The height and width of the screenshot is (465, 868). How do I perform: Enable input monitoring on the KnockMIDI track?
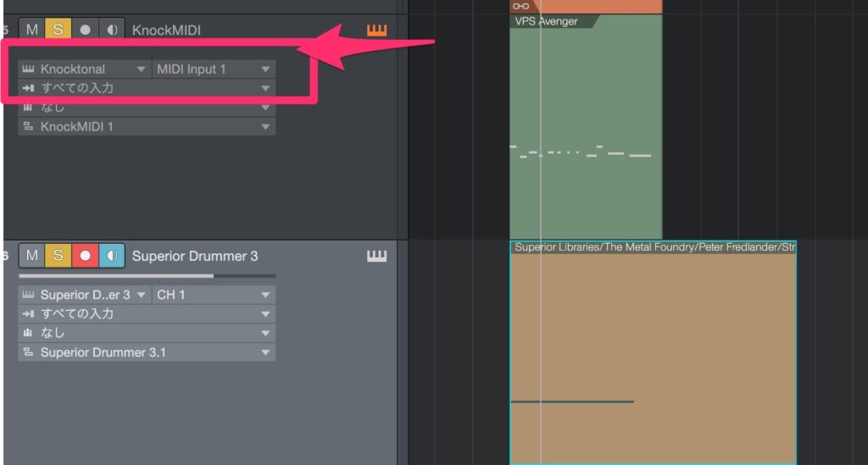[x=112, y=30]
